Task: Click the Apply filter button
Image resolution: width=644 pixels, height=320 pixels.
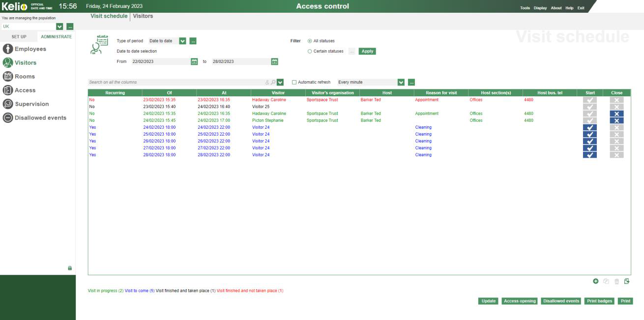Action: pos(367,51)
